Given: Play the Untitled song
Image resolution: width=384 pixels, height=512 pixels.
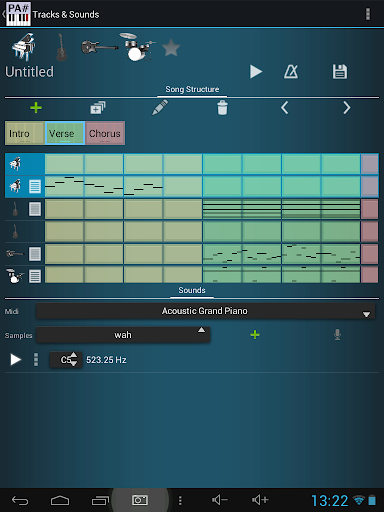Looking at the screenshot, I should pyautogui.click(x=256, y=72).
